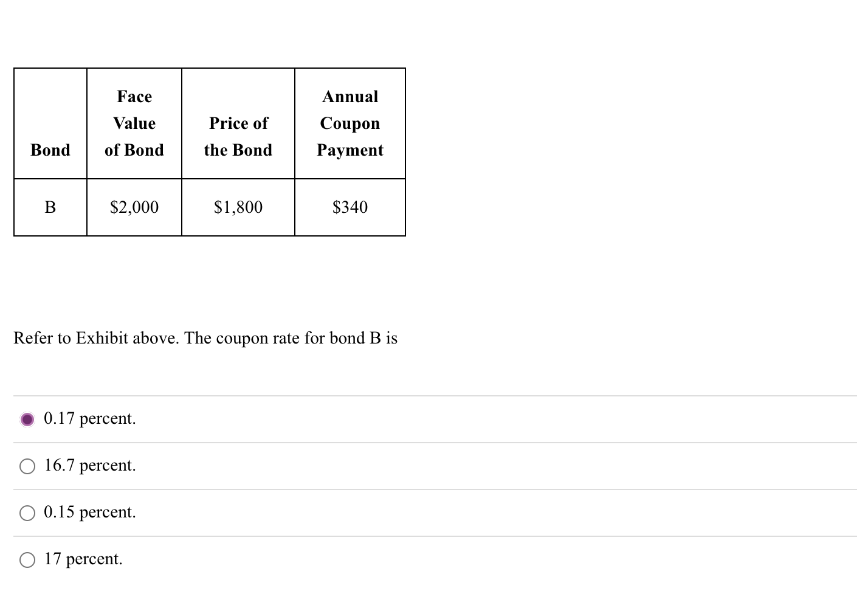
Task: Select the cell showing $340
Action: pyautogui.click(x=350, y=207)
